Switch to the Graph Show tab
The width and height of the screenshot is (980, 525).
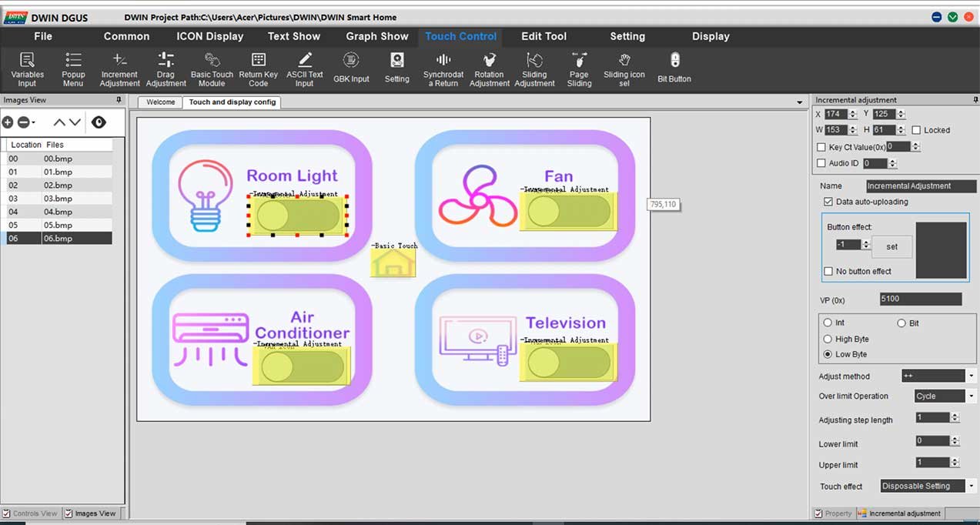[x=377, y=36]
